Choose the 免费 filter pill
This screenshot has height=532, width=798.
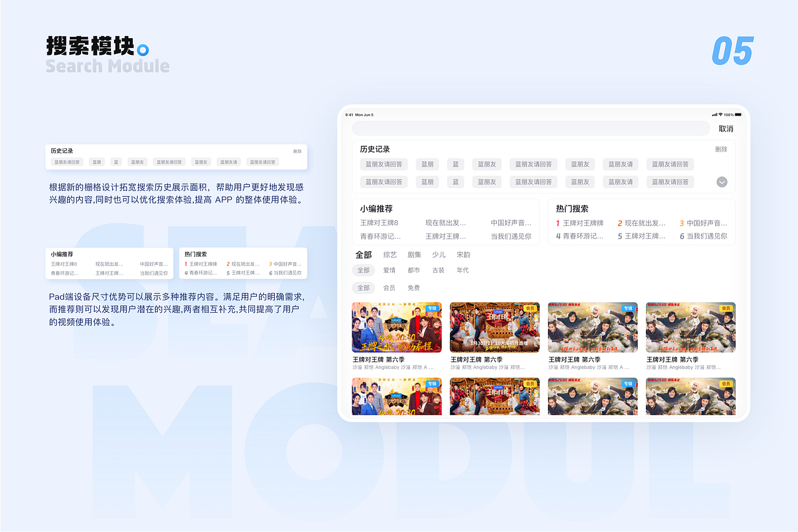pyautogui.click(x=413, y=288)
